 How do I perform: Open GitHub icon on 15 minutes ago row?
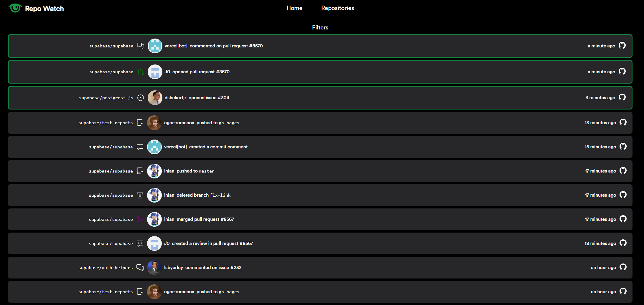pos(623,147)
